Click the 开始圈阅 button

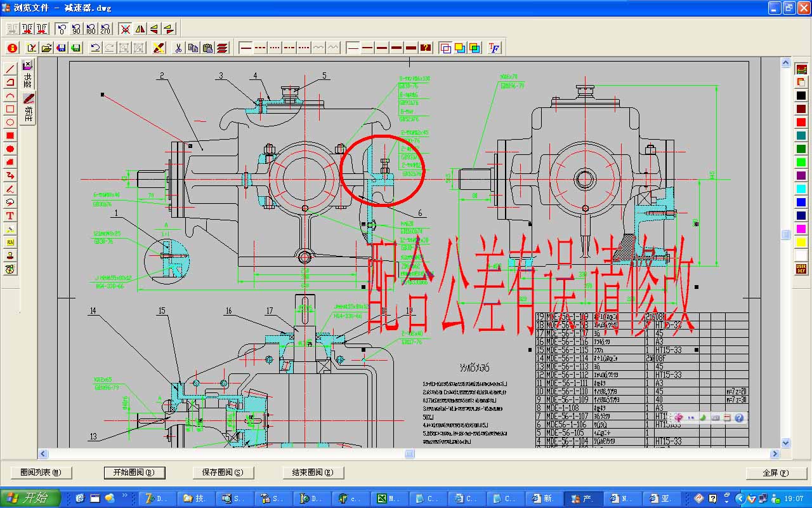pos(134,472)
